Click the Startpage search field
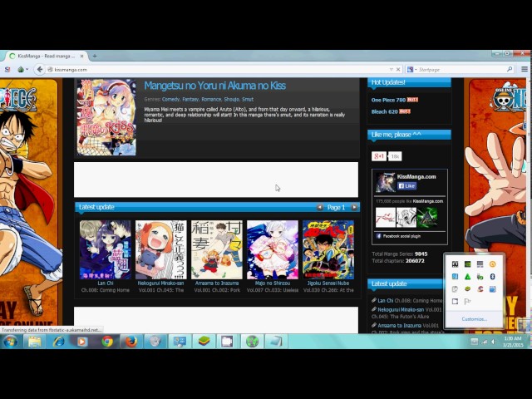 (461, 70)
